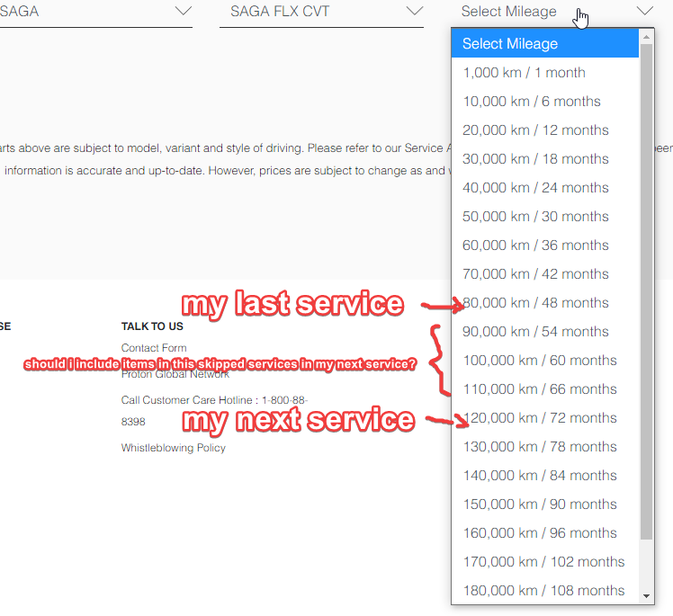Select 20,000 km / 12 months mileage
The width and height of the screenshot is (673, 616).
click(x=535, y=130)
